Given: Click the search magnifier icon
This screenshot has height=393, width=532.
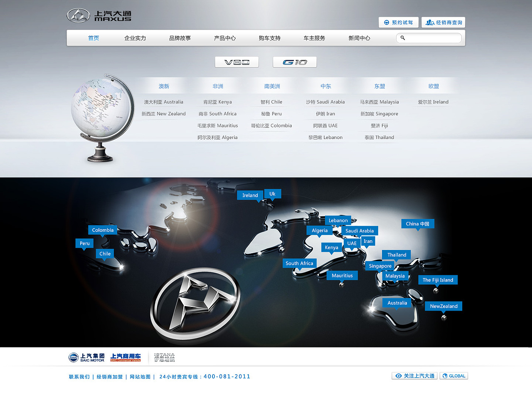Looking at the screenshot, I should [x=403, y=38].
